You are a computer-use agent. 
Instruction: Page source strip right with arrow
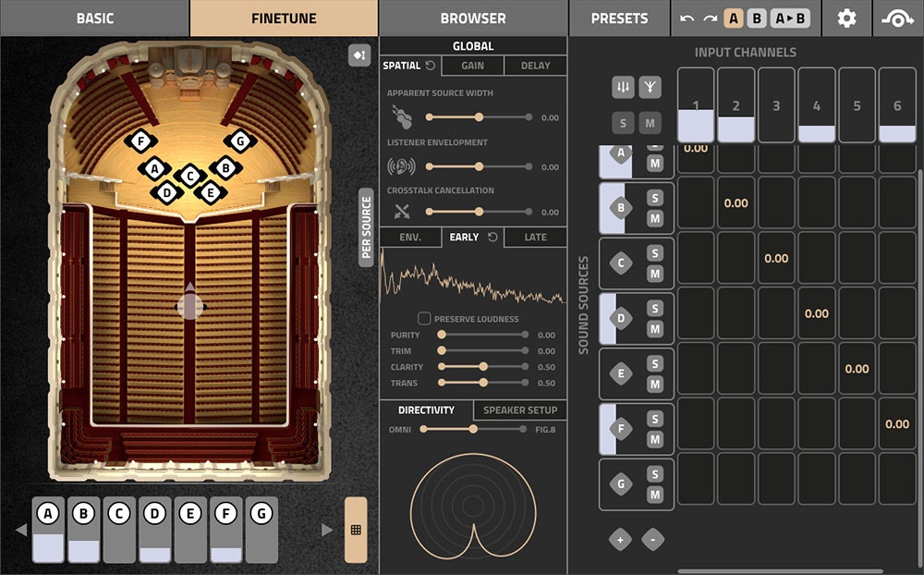(x=327, y=530)
